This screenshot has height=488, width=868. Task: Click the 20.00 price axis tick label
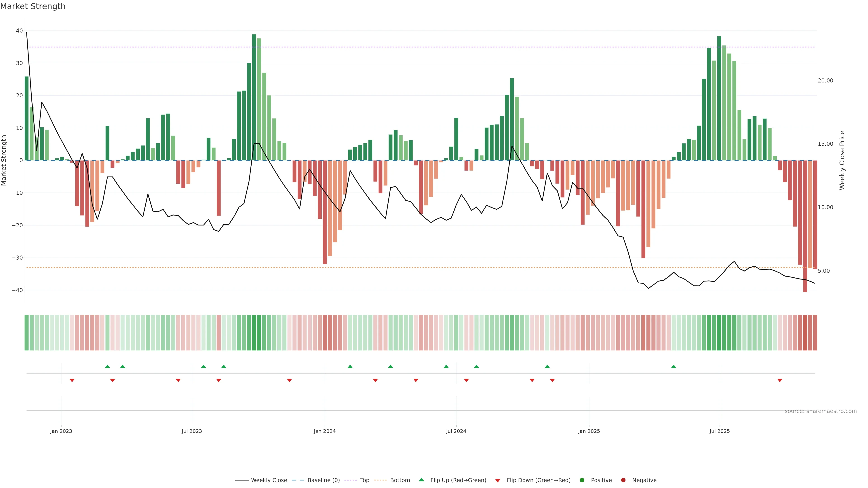tap(825, 80)
